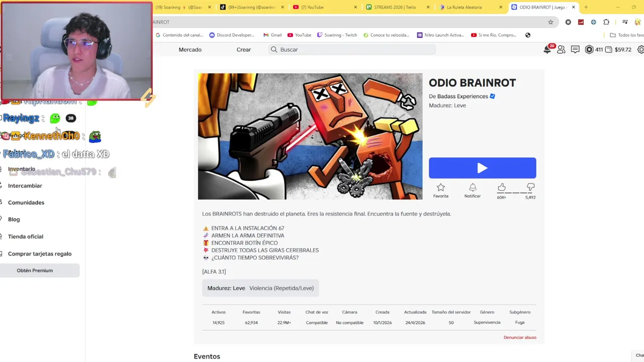Like the game with thumbs up
This screenshot has height=362, width=644.
pyautogui.click(x=502, y=188)
